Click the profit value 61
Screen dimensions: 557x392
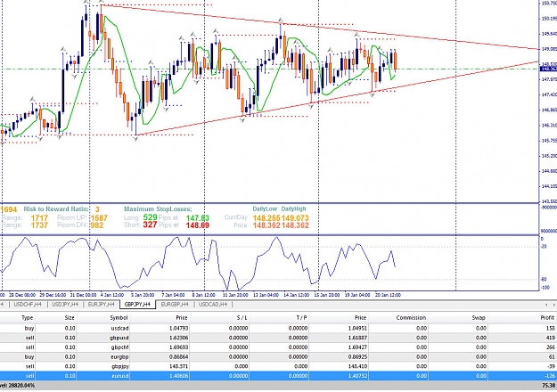point(552,356)
